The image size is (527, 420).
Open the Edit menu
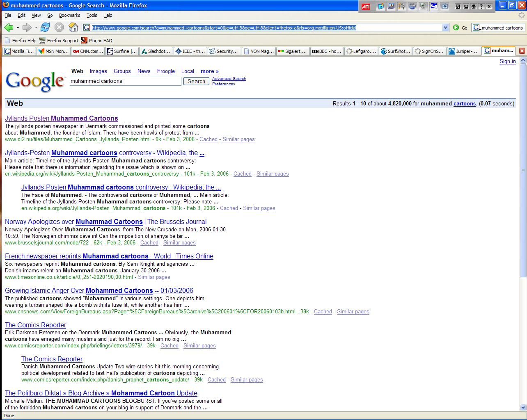21,15
